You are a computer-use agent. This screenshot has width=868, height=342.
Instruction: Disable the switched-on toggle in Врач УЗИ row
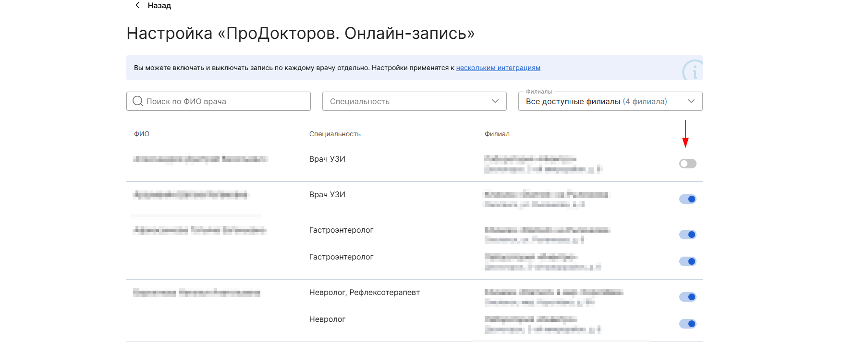(x=688, y=199)
